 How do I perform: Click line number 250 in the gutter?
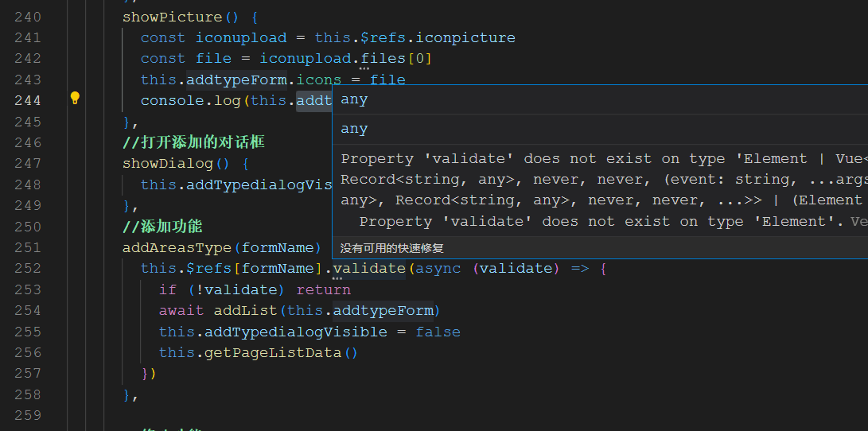click(x=28, y=227)
